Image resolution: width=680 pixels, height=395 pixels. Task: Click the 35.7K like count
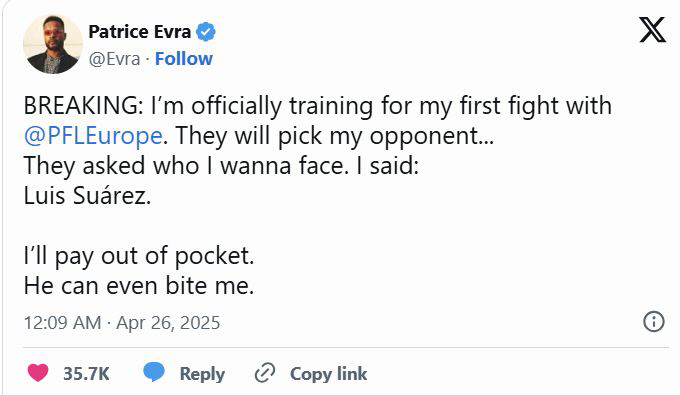86,374
